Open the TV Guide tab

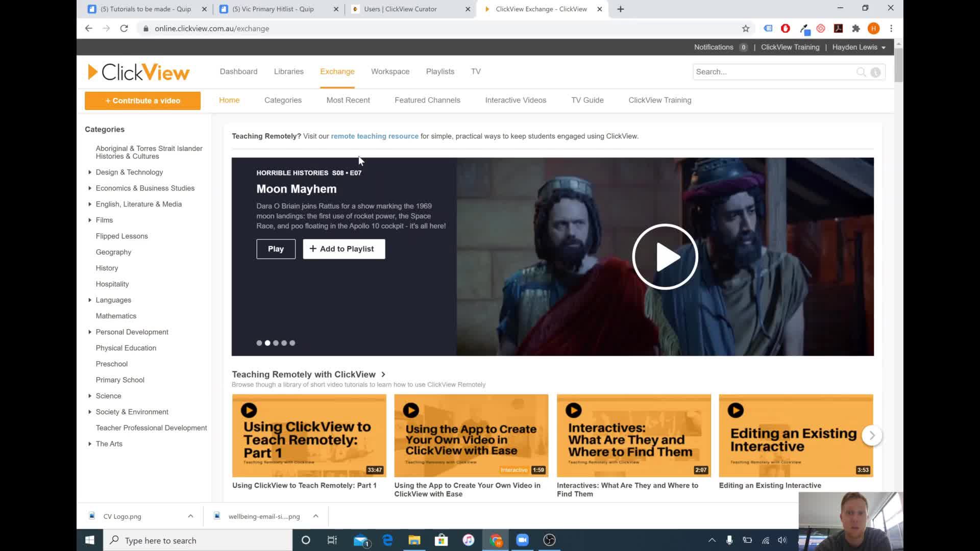pos(587,100)
